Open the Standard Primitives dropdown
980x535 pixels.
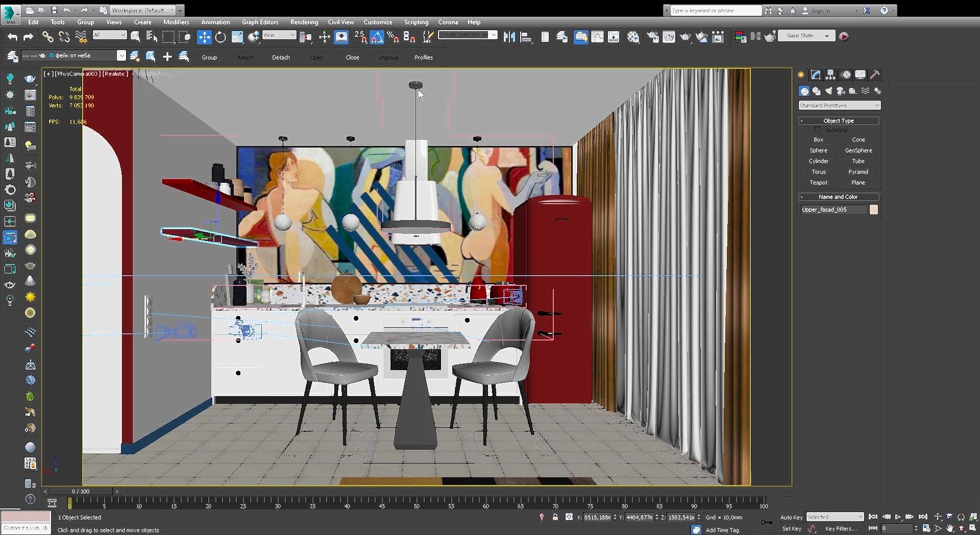tap(839, 105)
